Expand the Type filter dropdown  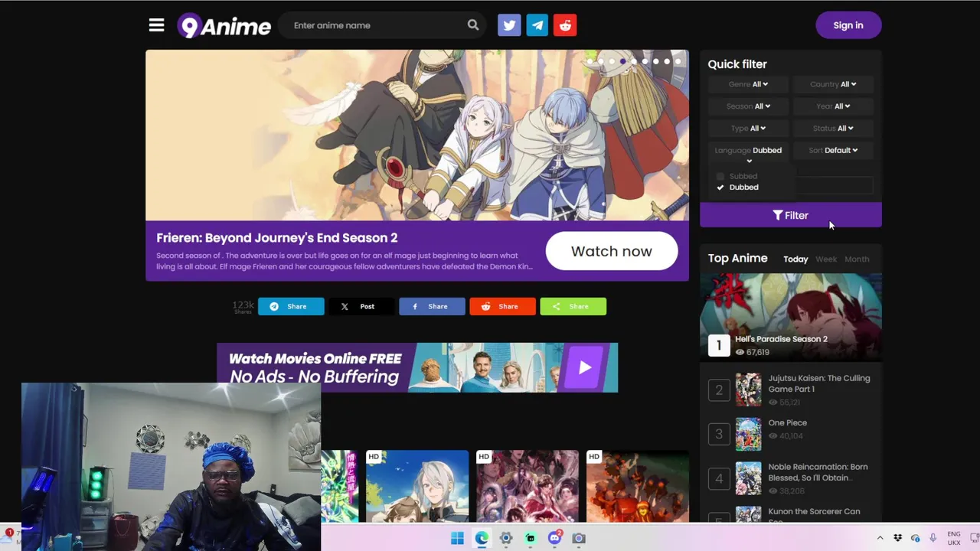748,129
